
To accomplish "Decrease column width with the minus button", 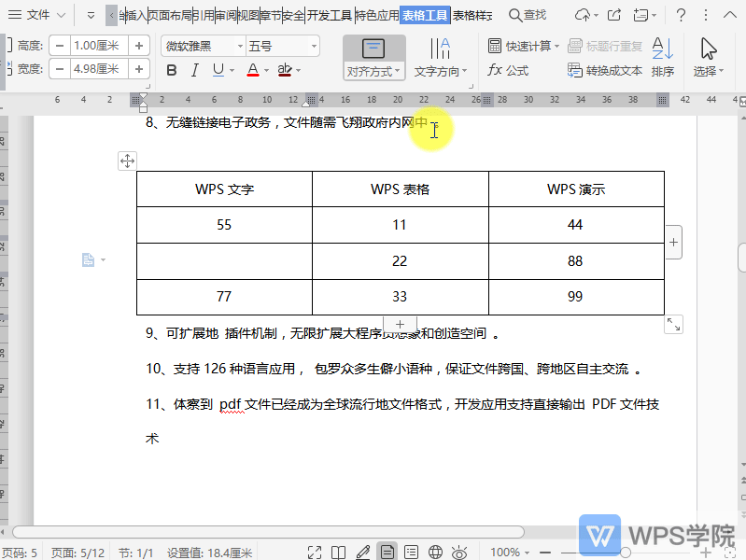I will (x=60, y=69).
